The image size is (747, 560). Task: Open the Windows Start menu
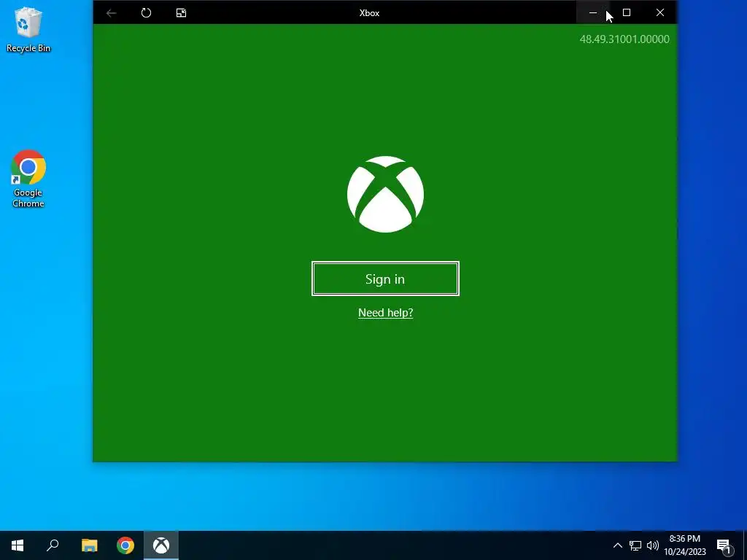(x=18, y=545)
